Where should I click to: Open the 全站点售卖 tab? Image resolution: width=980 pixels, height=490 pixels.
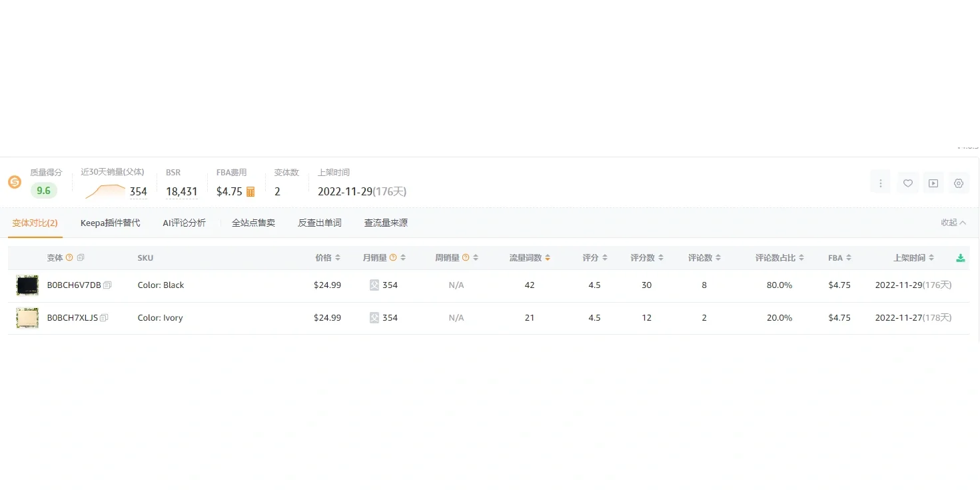[x=253, y=223]
